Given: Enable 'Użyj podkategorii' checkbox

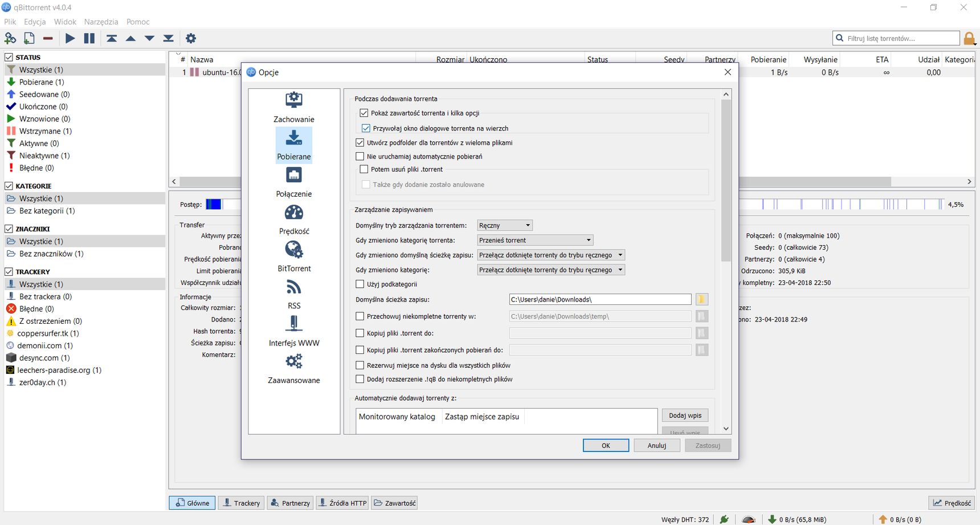Looking at the screenshot, I should (x=360, y=284).
